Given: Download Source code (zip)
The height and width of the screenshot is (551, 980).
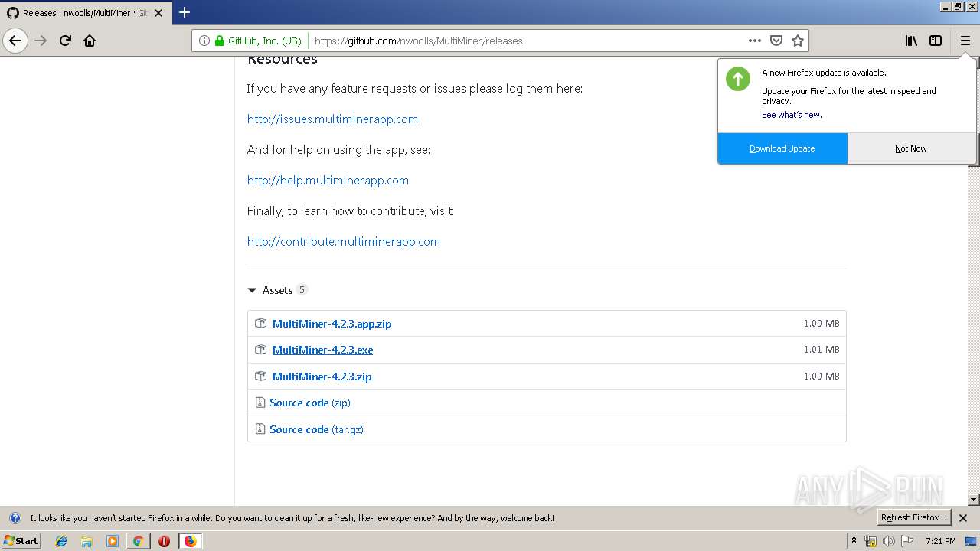Looking at the screenshot, I should coord(309,403).
